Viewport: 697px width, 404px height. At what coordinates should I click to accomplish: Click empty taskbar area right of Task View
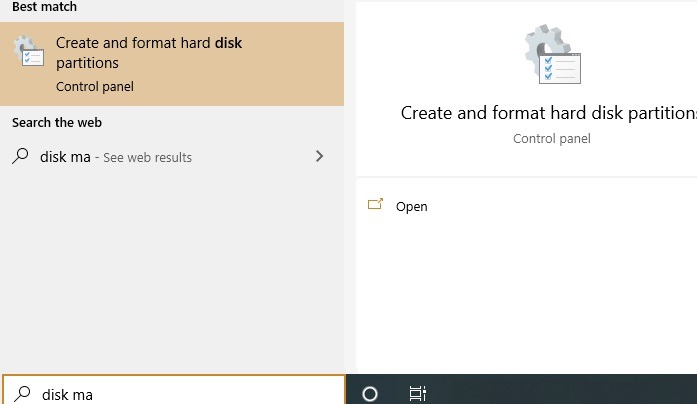[x=560, y=390]
